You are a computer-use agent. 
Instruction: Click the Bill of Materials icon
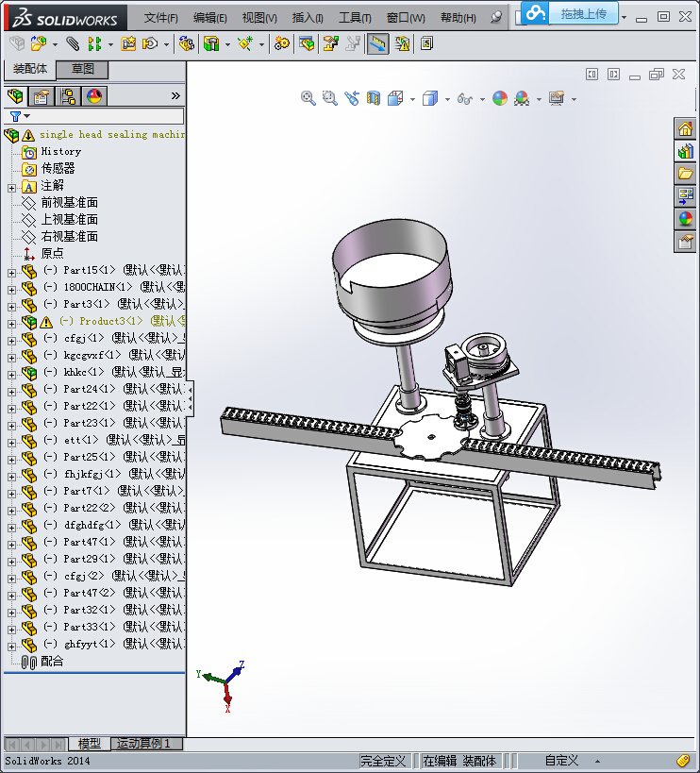pyautogui.click(x=307, y=43)
